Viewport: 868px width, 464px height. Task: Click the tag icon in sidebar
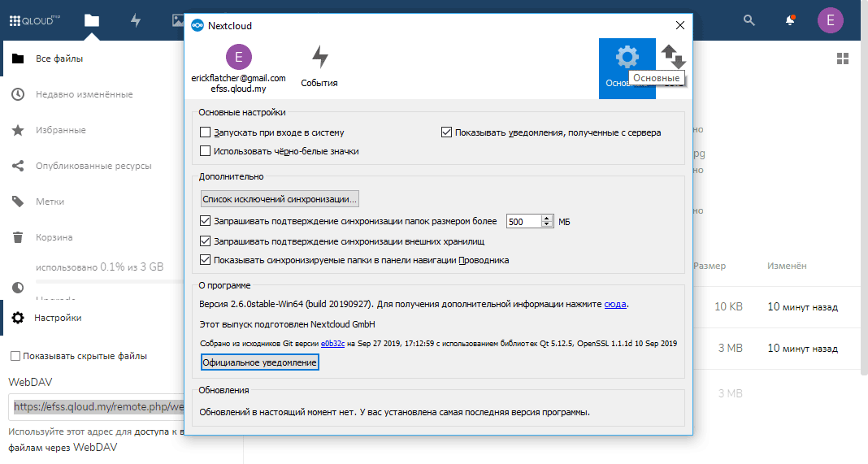click(18, 202)
